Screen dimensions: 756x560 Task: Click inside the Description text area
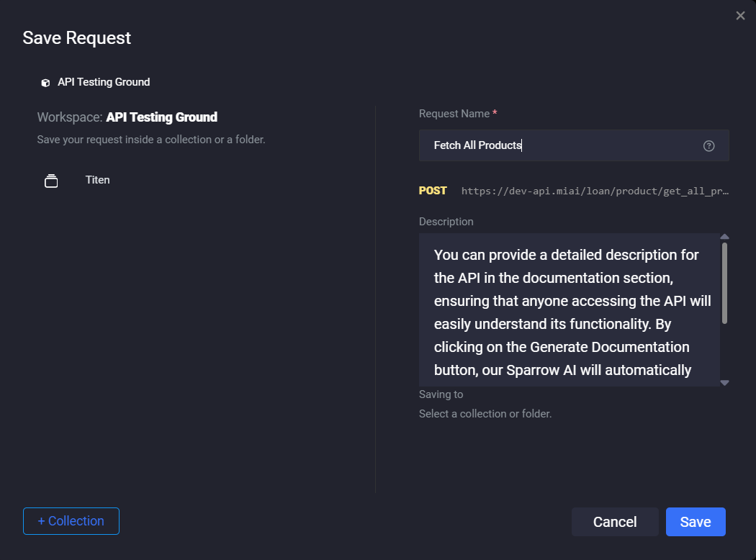point(569,310)
